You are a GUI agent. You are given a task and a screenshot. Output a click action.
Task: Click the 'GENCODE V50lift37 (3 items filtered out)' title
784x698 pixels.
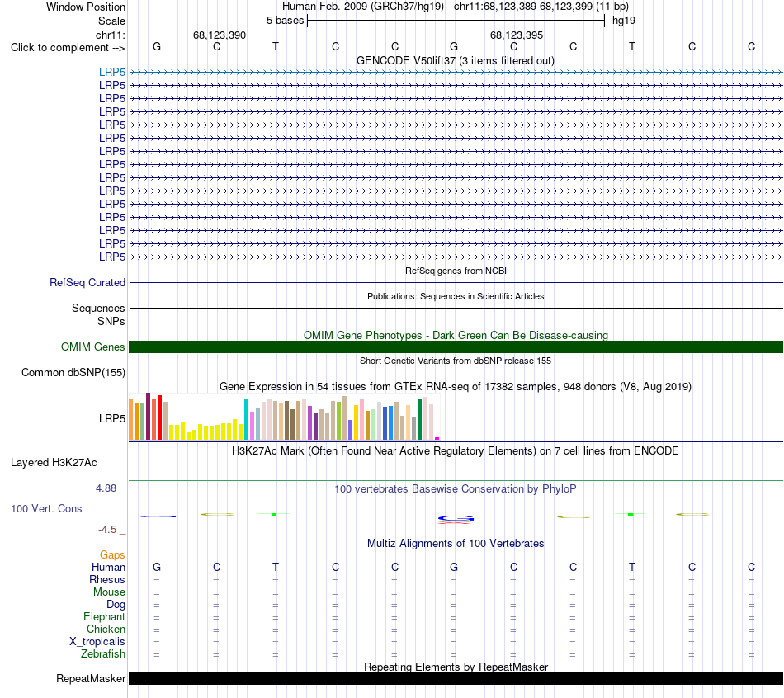point(455,60)
